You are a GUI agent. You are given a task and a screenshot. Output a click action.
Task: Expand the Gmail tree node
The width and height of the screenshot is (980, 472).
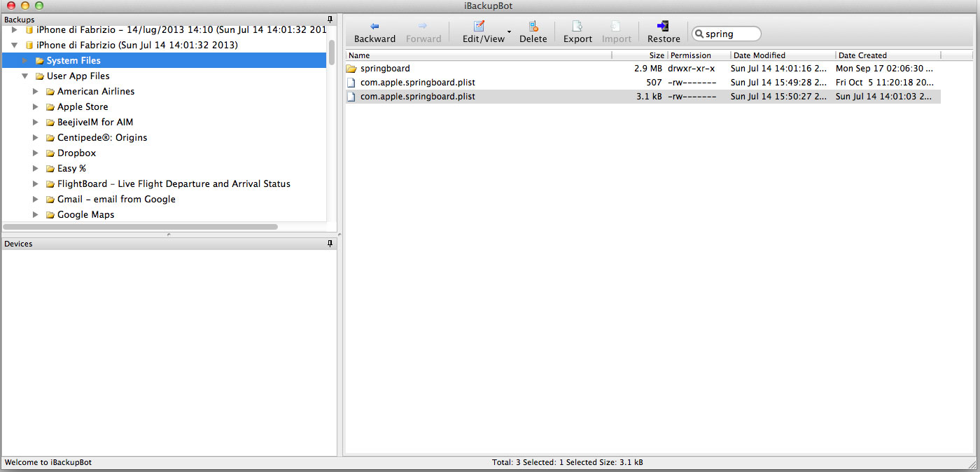coord(36,199)
